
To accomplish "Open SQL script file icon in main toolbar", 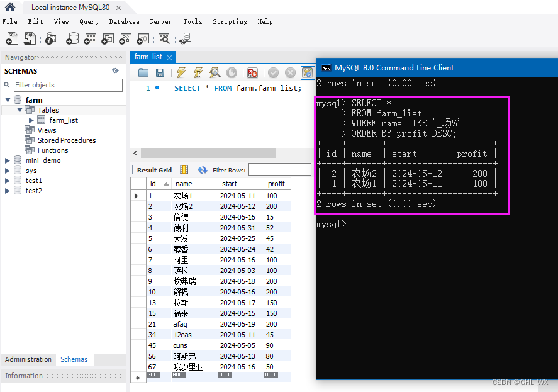I will point(30,38).
